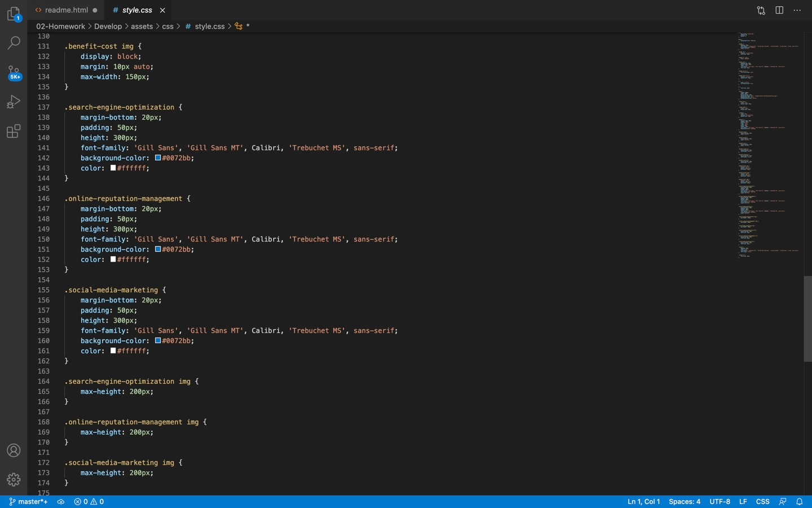The width and height of the screenshot is (812, 508).
Task: Click the #0072bb color swatch on line 142
Action: (157, 158)
